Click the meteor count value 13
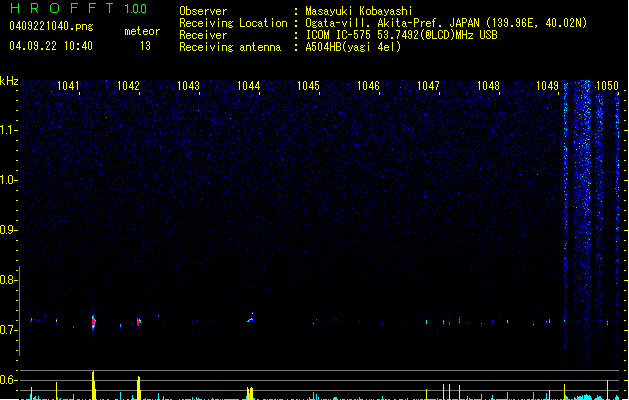This screenshot has width=629, height=400. pos(145,46)
